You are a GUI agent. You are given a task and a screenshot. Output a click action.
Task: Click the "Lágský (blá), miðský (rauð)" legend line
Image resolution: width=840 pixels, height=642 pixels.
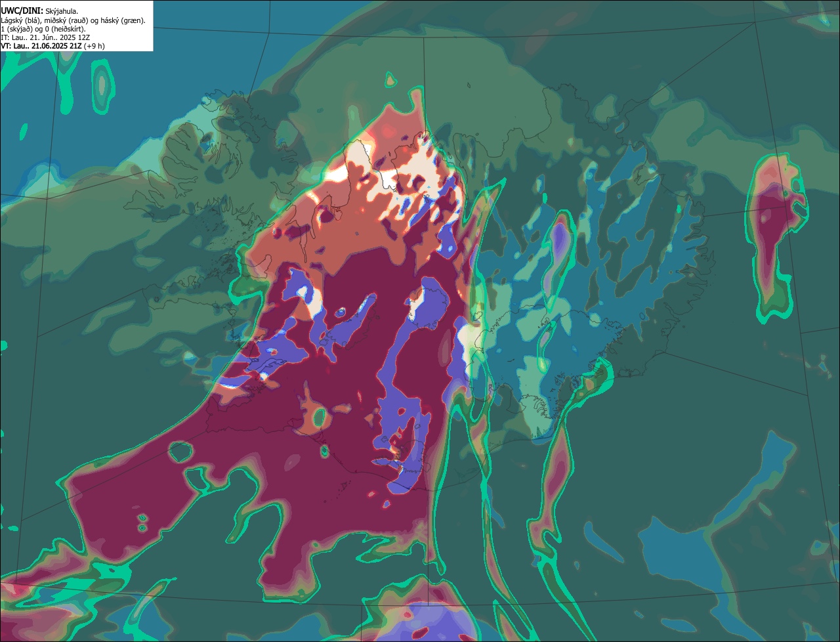(x=73, y=20)
